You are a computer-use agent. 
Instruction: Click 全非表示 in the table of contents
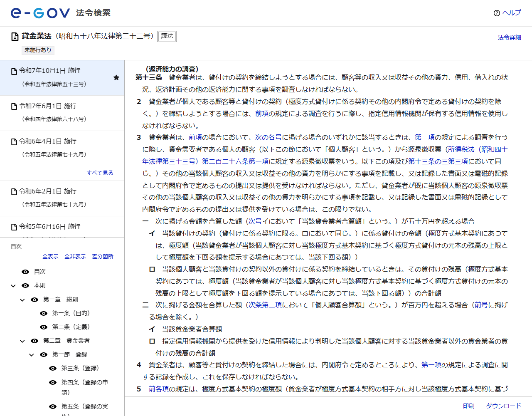[x=75, y=257]
